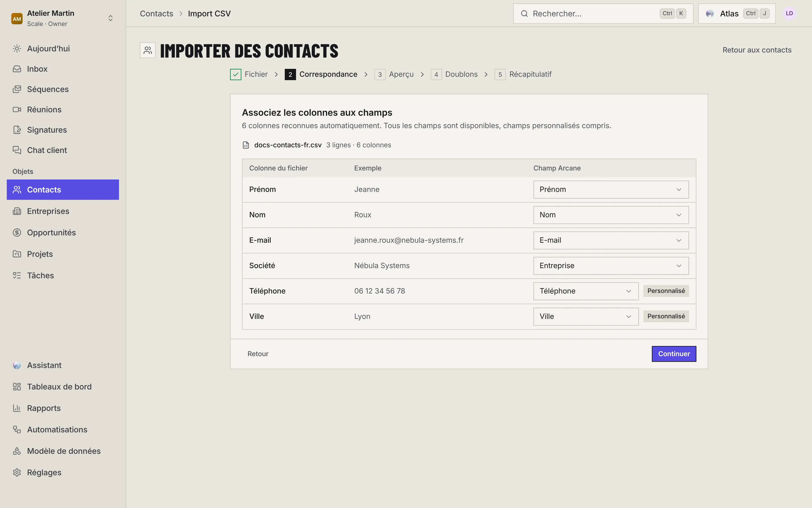812x508 pixels.
Task: Open the Téléphone field mapping dropdown
Action: [586, 291]
